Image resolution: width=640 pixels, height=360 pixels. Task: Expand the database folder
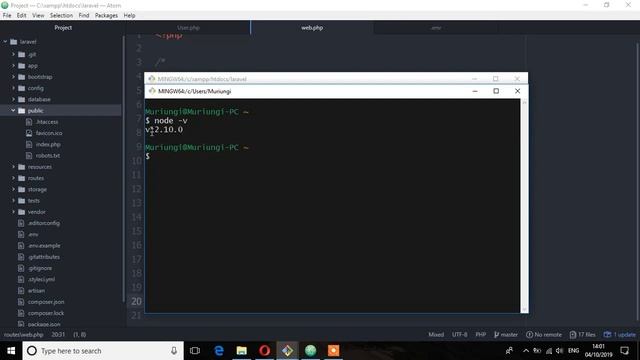(x=13, y=99)
